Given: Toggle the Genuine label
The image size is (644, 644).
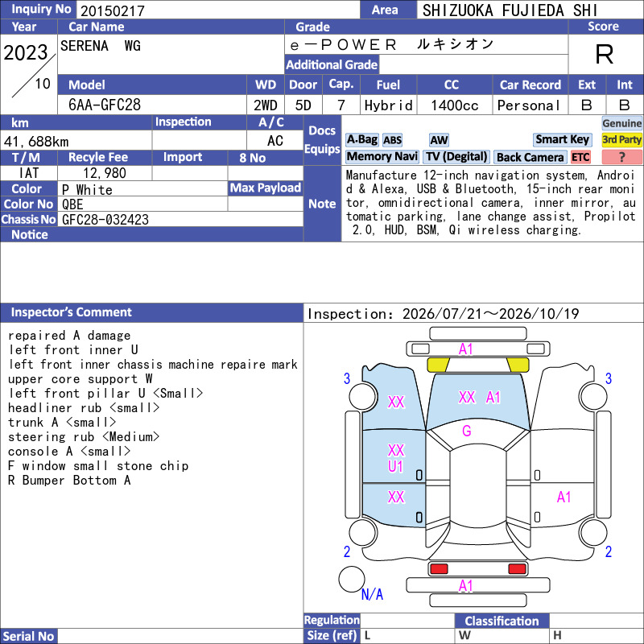Looking at the screenshot, I should coord(621,123).
